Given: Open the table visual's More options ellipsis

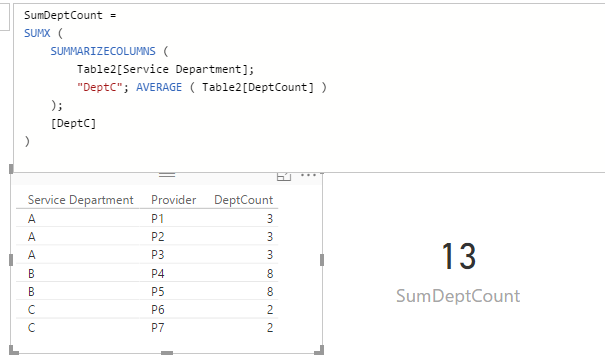Looking at the screenshot, I should coord(308,175).
